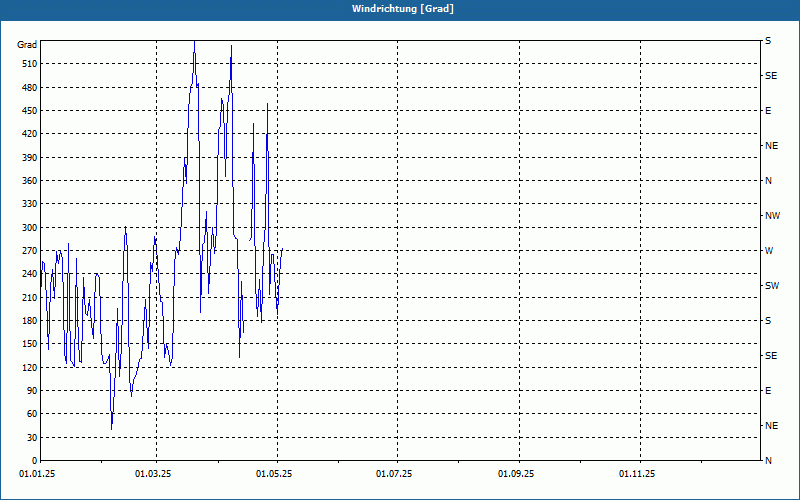The image size is (800, 500).
Task: Select the 270 degree axis label
Action: click(x=30, y=251)
